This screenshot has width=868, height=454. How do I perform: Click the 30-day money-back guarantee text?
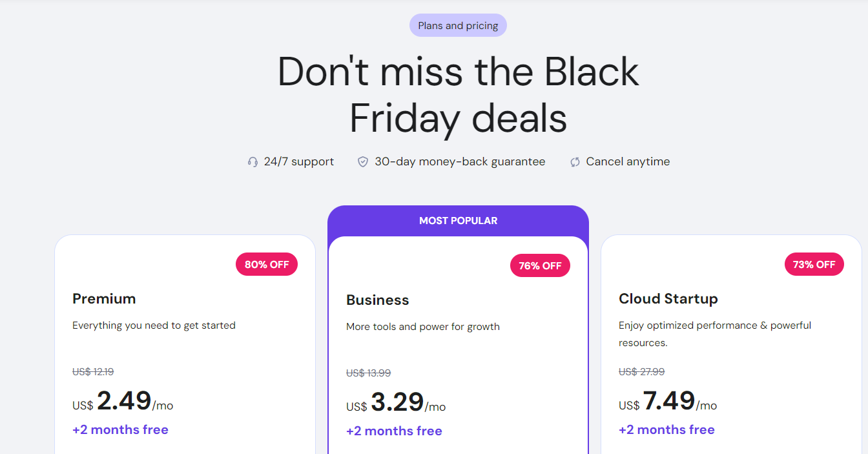pos(460,162)
